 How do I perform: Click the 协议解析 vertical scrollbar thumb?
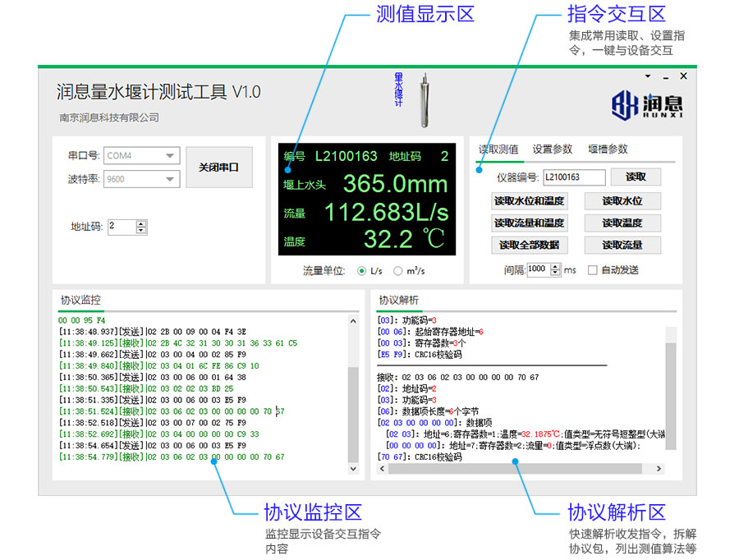tap(671, 396)
